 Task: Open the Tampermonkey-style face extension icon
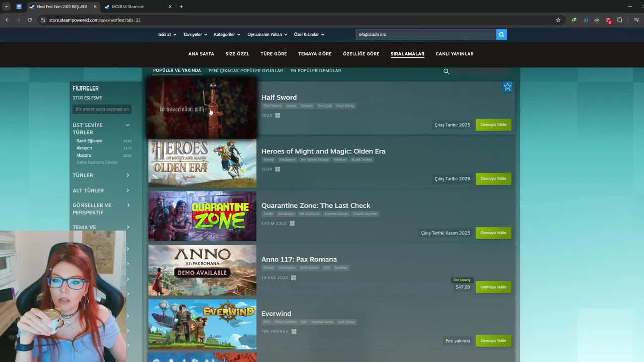point(597,20)
